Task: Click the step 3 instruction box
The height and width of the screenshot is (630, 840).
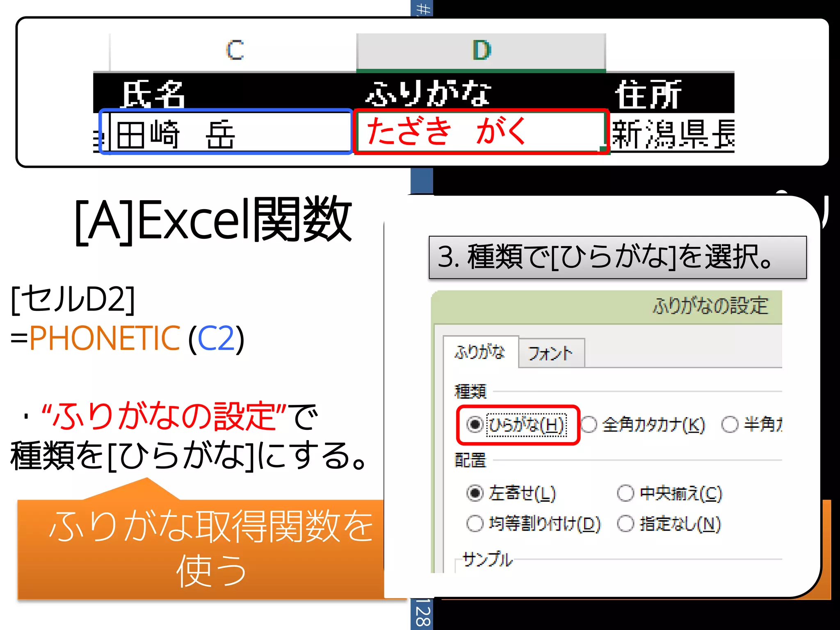Action: [x=618, y=258]
